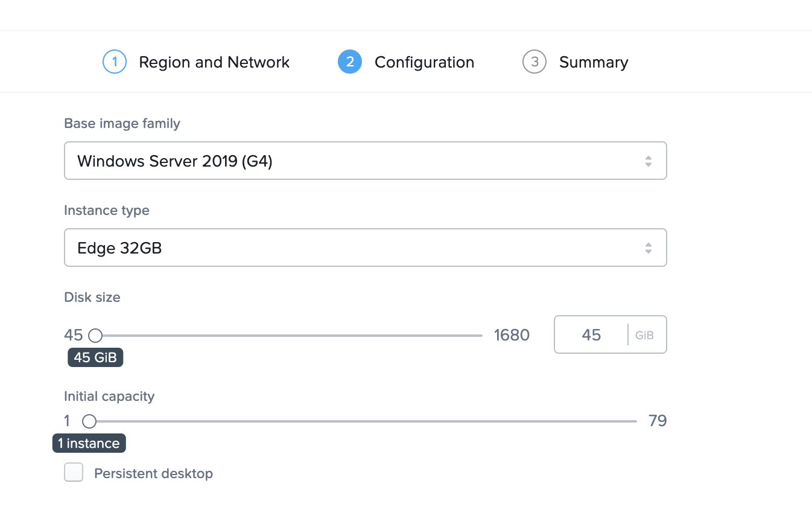Go to the Summary step

(593, 62)
